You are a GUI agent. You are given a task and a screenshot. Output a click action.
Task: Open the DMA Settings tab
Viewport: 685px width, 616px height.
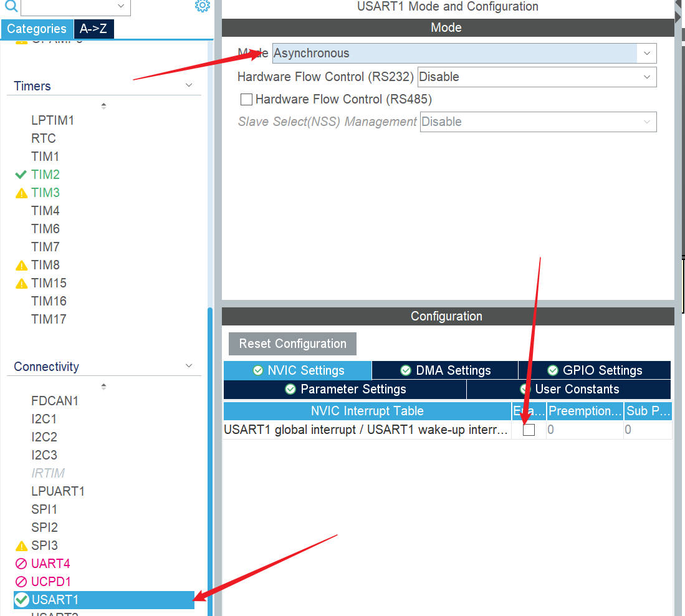pos(445,370)
